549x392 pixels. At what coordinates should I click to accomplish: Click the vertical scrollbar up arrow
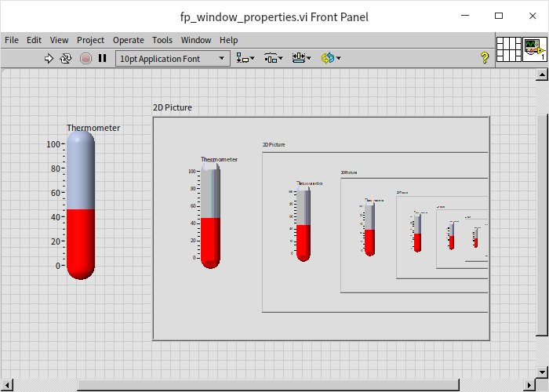point(541,75)
